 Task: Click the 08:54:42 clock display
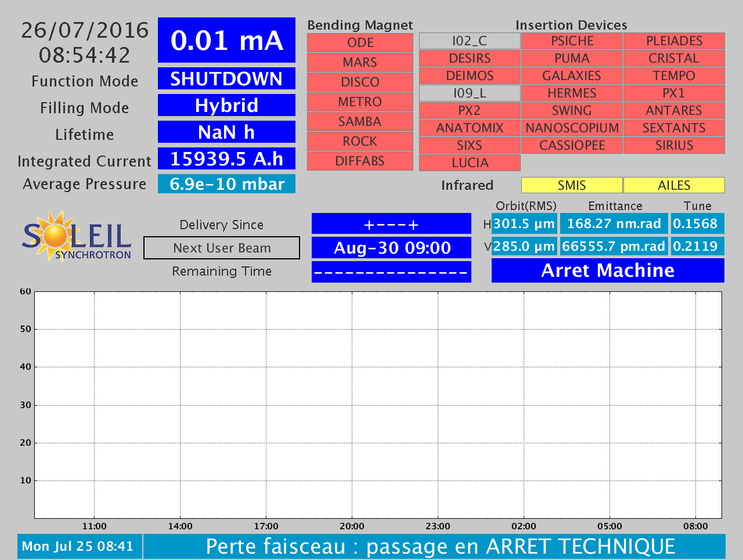(85, 55)
